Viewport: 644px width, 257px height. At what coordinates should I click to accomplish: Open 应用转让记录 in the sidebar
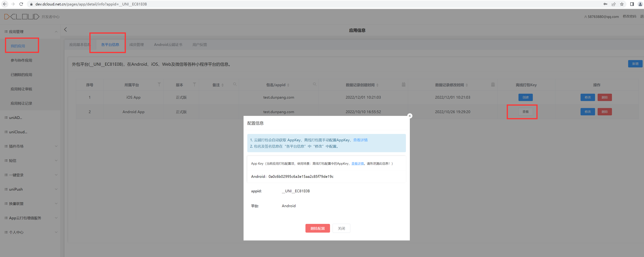21,103
